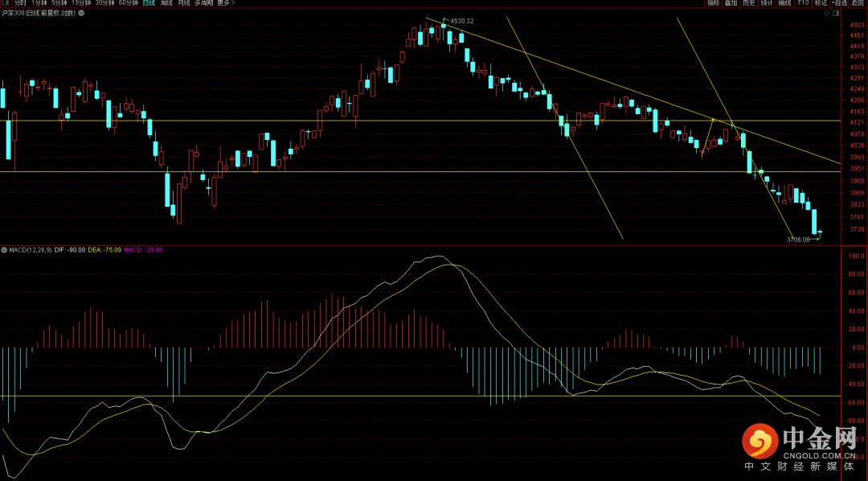The image size is (868, 481).
Task: Open the 沪深300 chart settings dropdown arrow
Action: (x=81, y=13)
